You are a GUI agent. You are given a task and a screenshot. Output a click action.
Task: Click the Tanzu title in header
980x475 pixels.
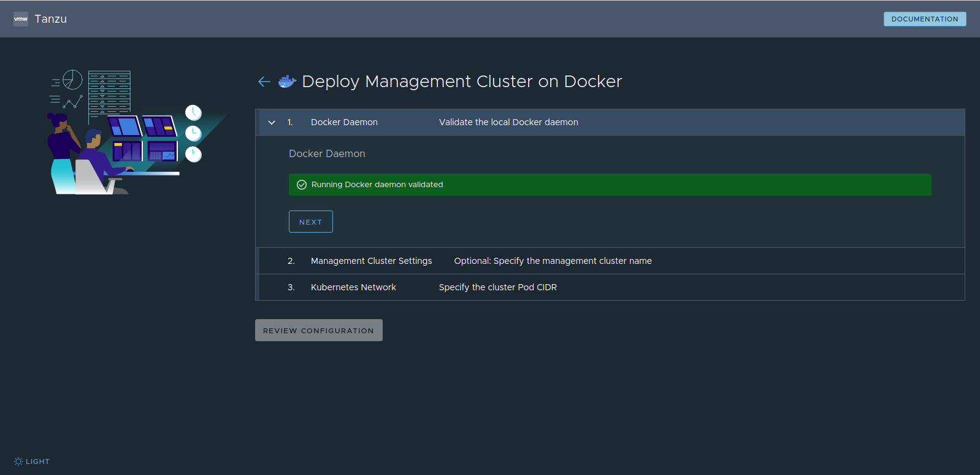pos(51,19)
